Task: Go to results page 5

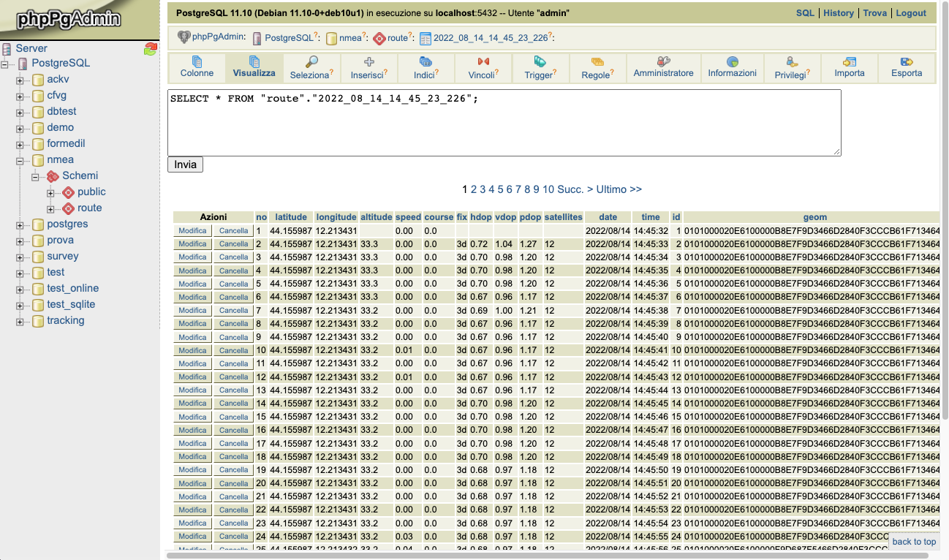Action: point(501,189)
